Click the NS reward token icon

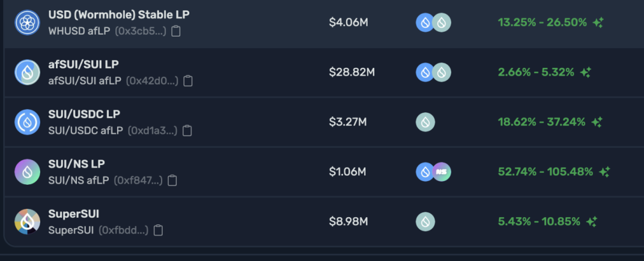pos(442,172)
